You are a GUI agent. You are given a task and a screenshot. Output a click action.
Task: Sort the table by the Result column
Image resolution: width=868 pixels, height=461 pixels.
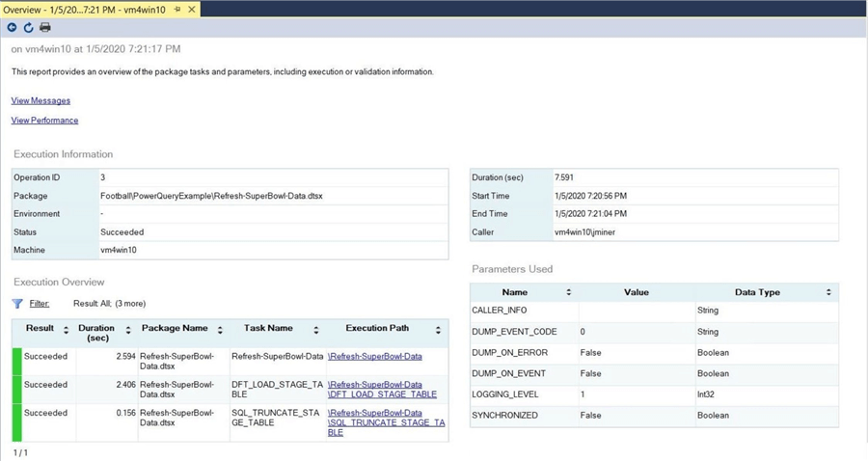66,330
